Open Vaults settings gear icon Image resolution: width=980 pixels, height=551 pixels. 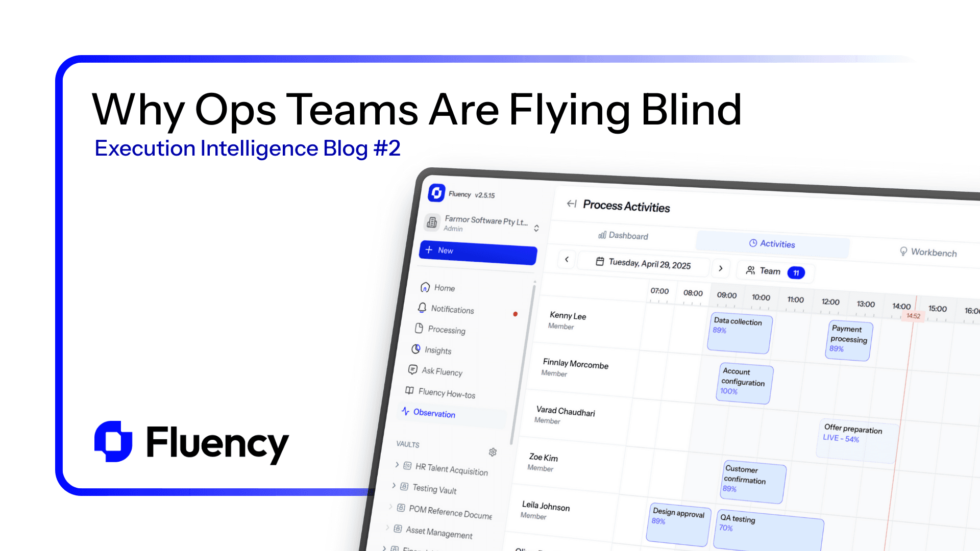click(x=493, y=452)
